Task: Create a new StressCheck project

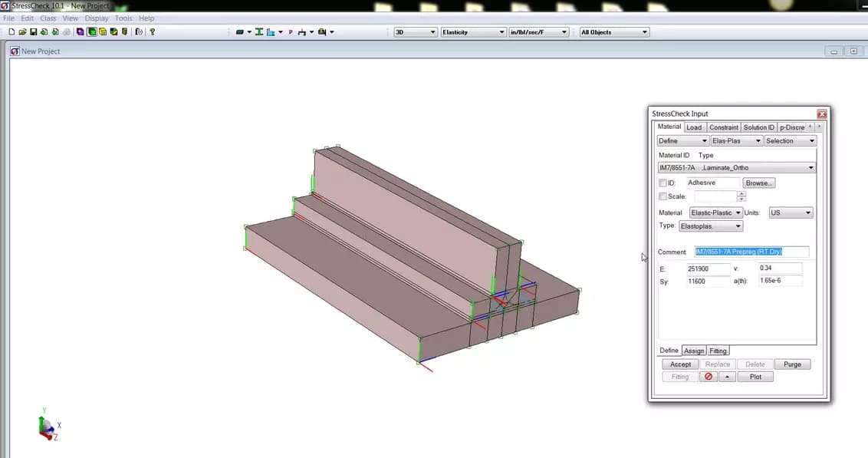Action: (12, 32)
